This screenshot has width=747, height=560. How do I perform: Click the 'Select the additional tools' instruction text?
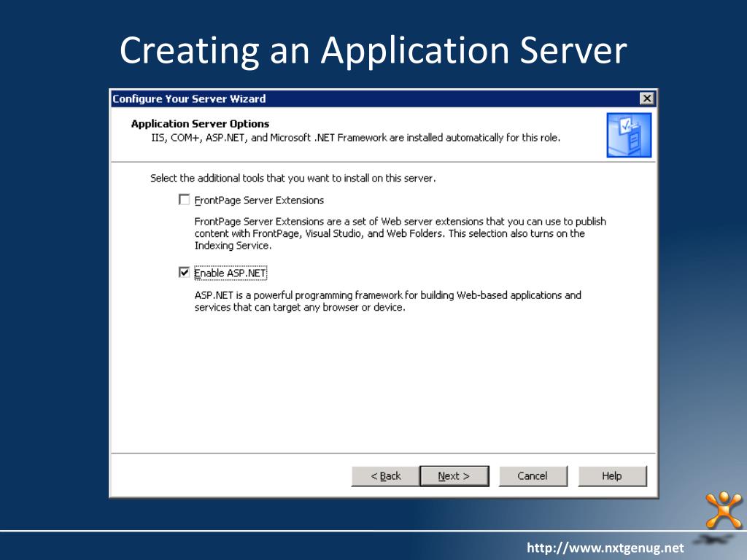293,178
